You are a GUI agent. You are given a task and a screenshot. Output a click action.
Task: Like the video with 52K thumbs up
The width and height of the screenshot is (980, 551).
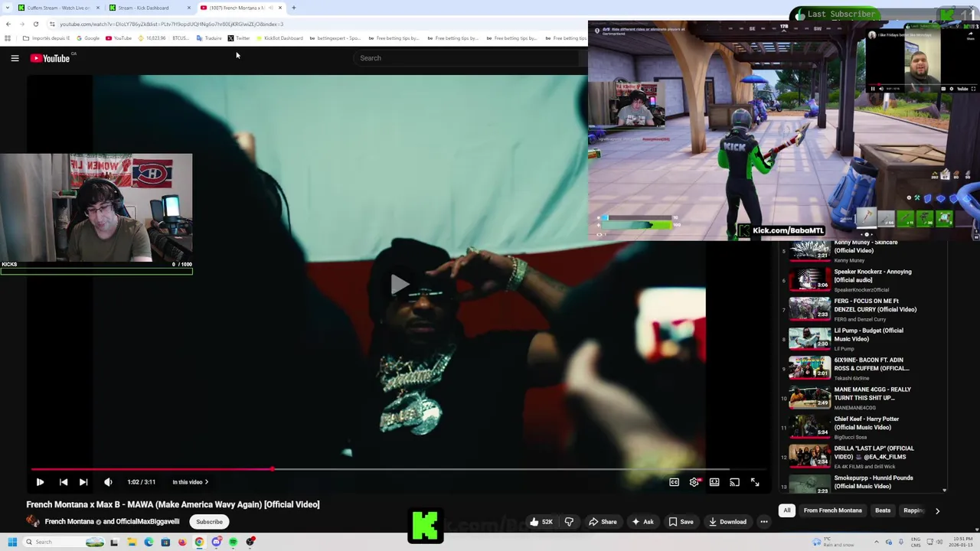541,522
